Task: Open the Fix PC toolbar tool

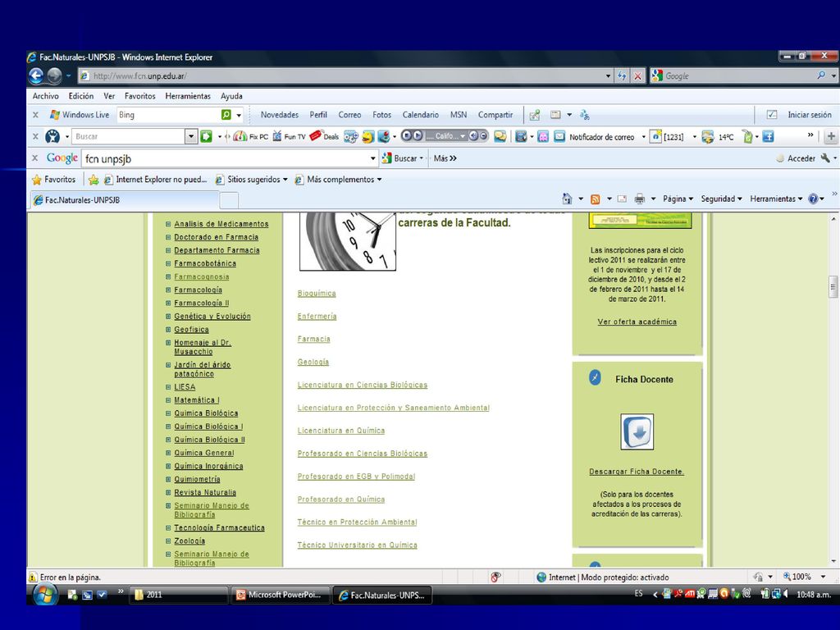Action: pyautogui.click(x=251, y=137)
